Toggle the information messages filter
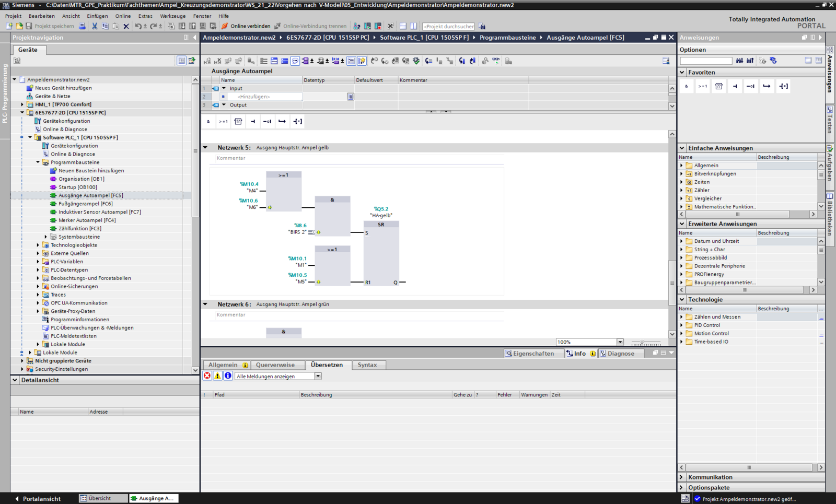The width and height of the screenshot is (836, 504). pyautogui.click(x=228, y=376)
